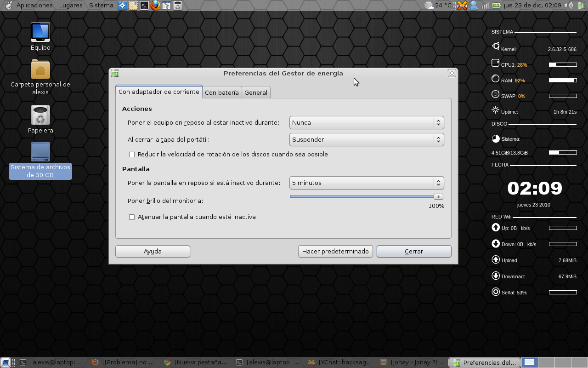Click the Cerrar button

(414, 251)
